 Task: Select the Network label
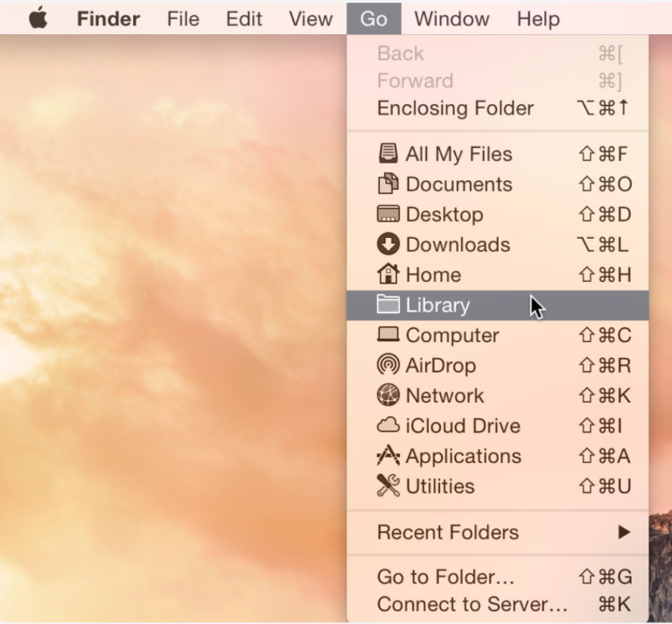[x=444, y=396]
